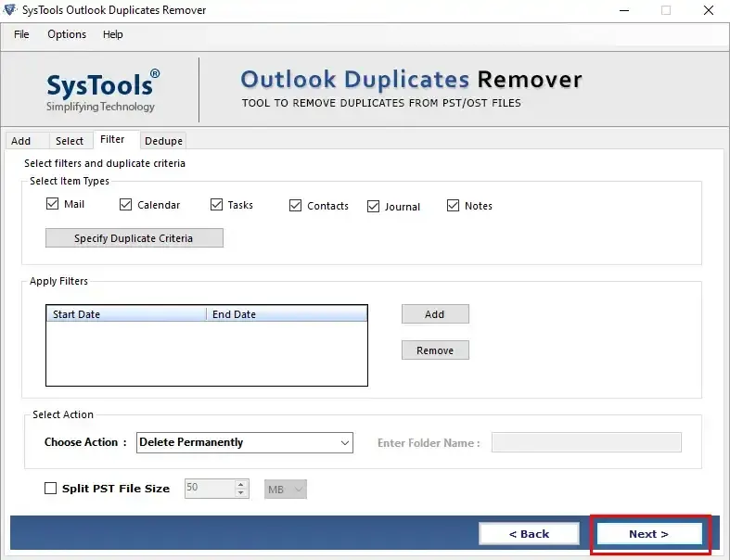Click the SysTools app icon in title bar

click(x=10, y=9)
